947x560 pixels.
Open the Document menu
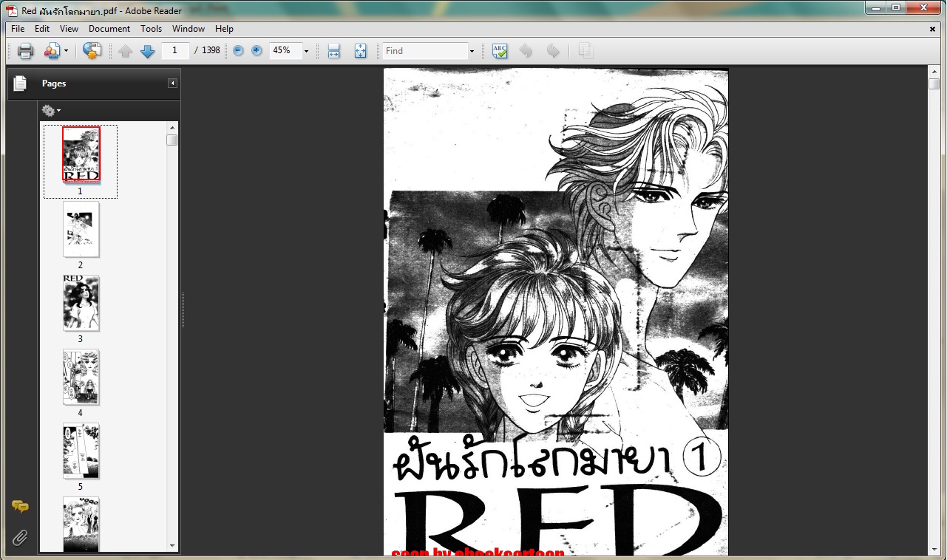pos(109,29)
